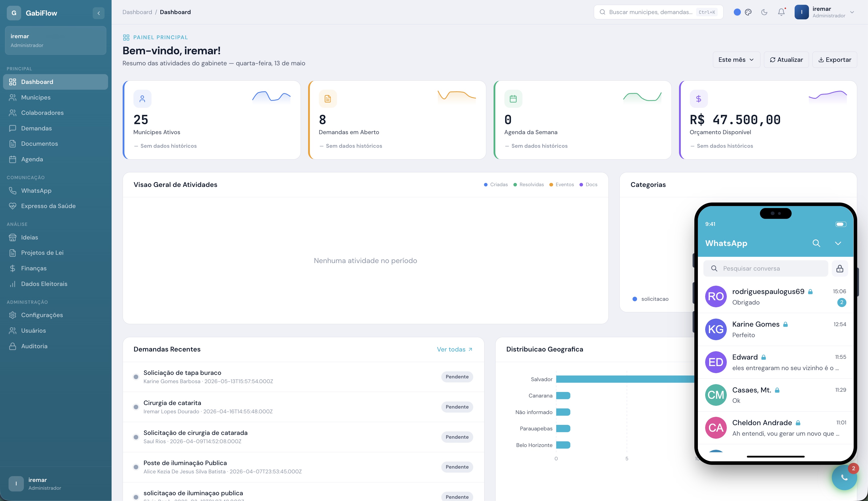Select the blue accent color dot
Image resolution: width=868 pixels, height=501 pixels.
coord(737,12)
